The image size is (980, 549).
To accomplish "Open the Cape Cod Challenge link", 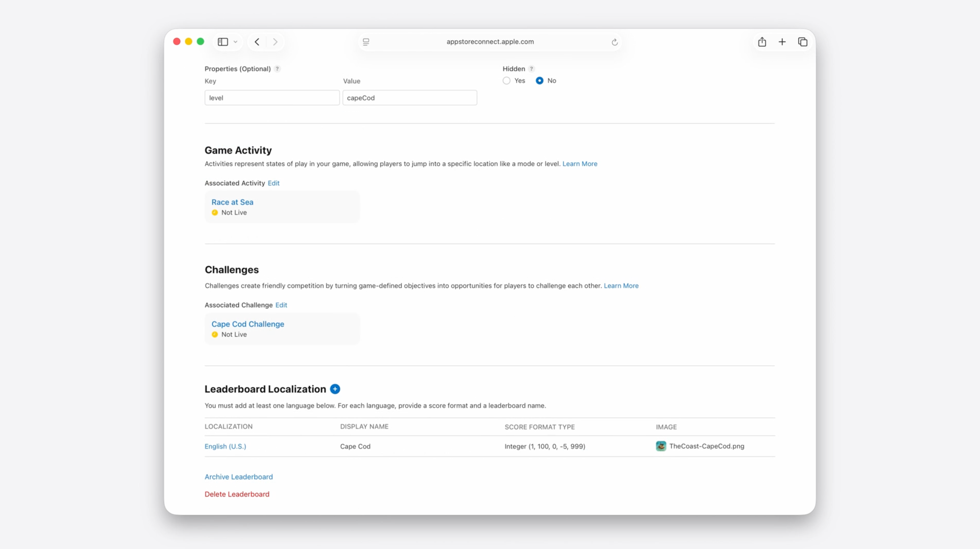I will tap(248, 324).
